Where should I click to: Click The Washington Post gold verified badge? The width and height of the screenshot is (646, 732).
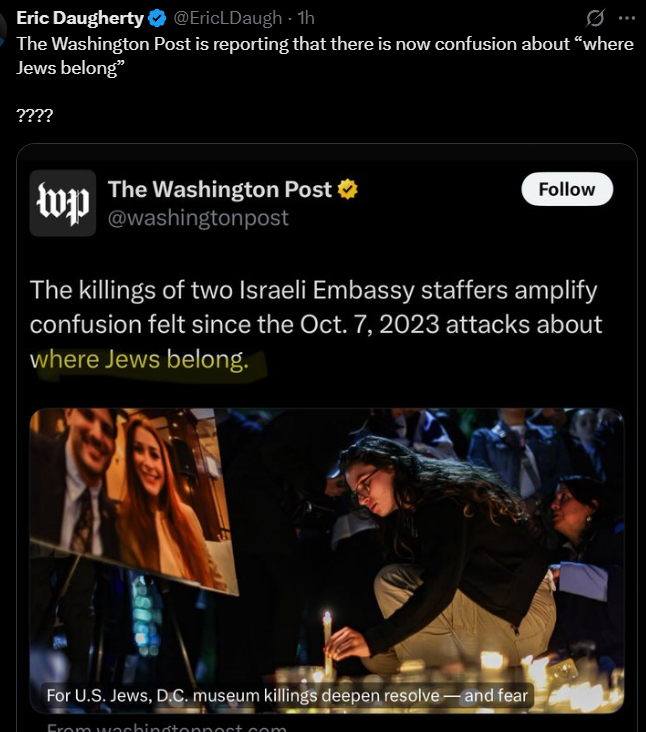point(347,189)
